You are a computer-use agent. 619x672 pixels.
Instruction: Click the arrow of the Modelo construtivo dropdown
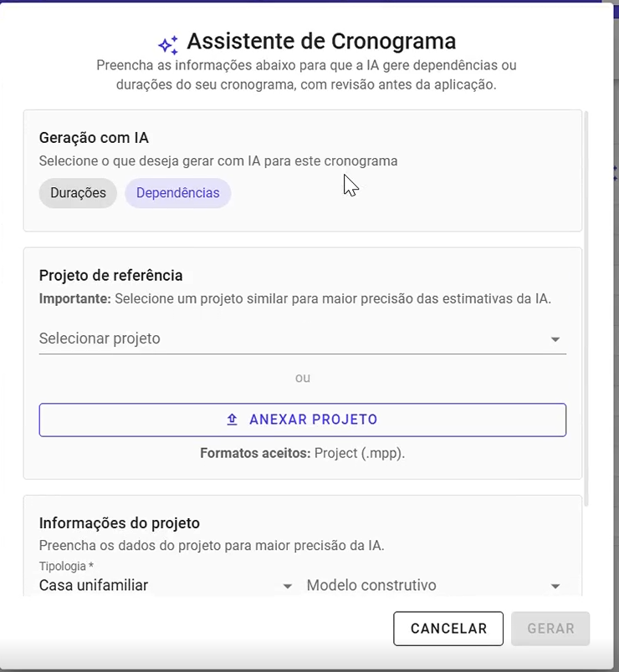pos(555,586)
